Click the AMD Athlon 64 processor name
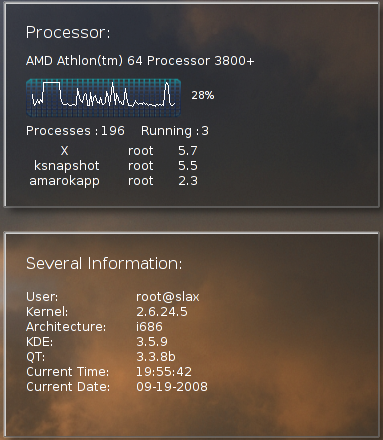The image size is (383, 440). (140, 61)
